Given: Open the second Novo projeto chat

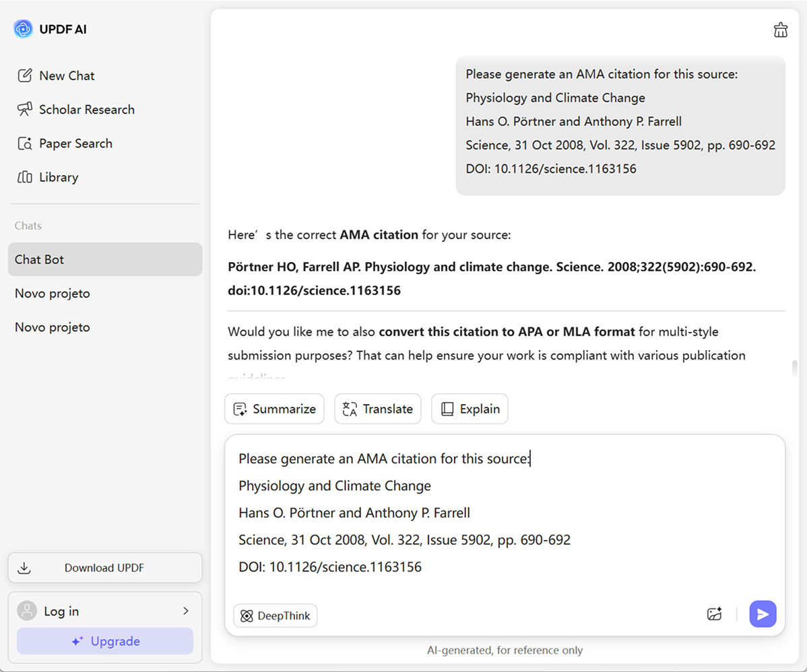Looking at the screenshot, I should tap(53, 327).
